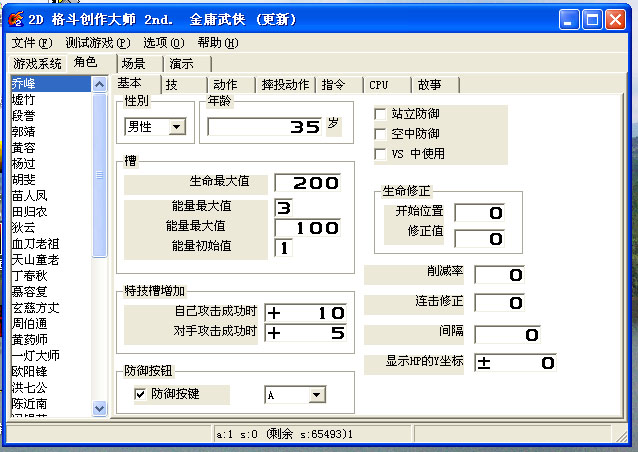This screenshot has height=452, width=638.
Task: Switch to the 演示 tab
Action: coord(187,64)
